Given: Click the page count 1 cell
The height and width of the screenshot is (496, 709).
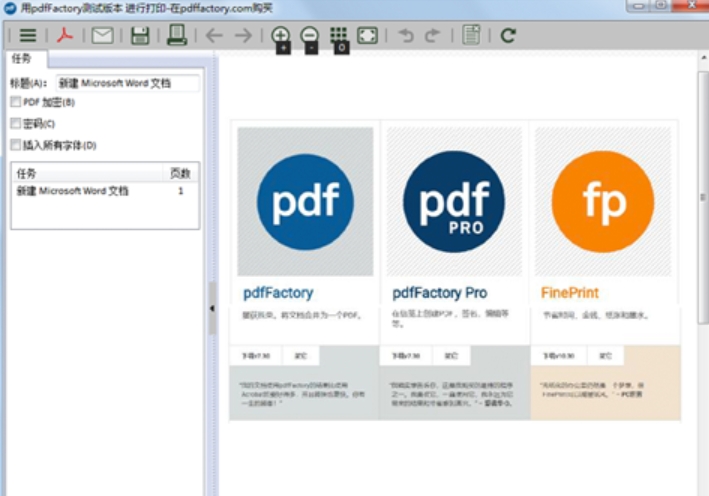Looking at the screenshot, I should pos(180,191).
